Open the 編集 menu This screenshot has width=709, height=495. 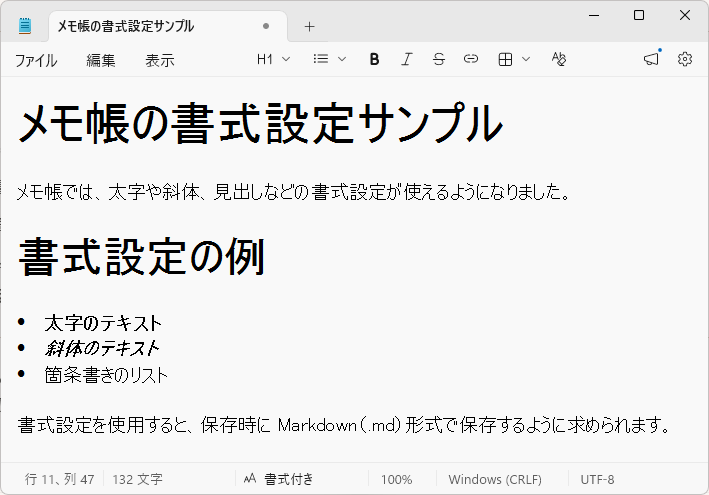100,60
